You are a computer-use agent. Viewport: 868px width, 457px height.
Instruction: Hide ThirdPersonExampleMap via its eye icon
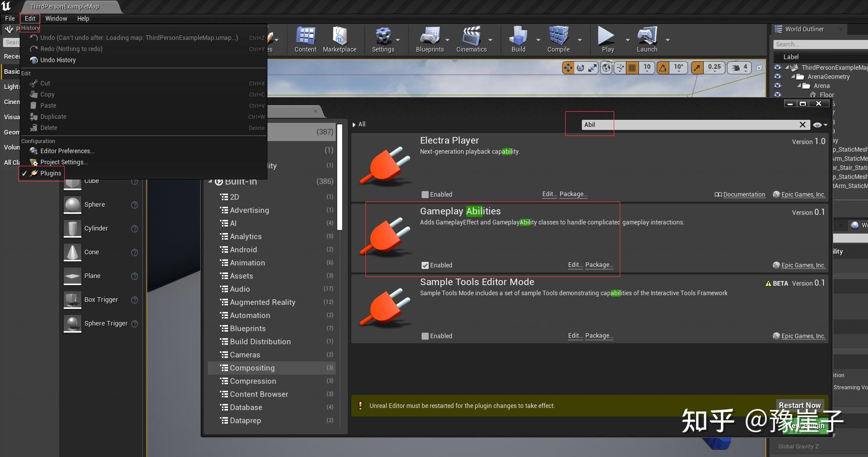tap(778, 67)
